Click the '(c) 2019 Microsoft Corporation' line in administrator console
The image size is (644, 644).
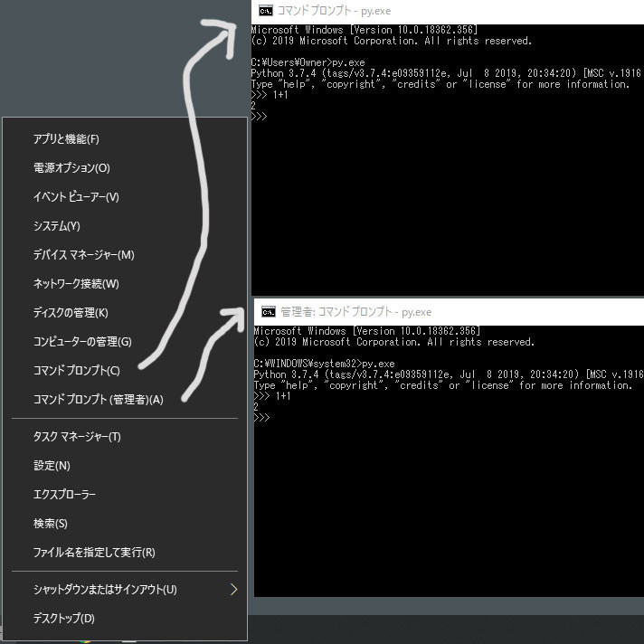point(394,342)
